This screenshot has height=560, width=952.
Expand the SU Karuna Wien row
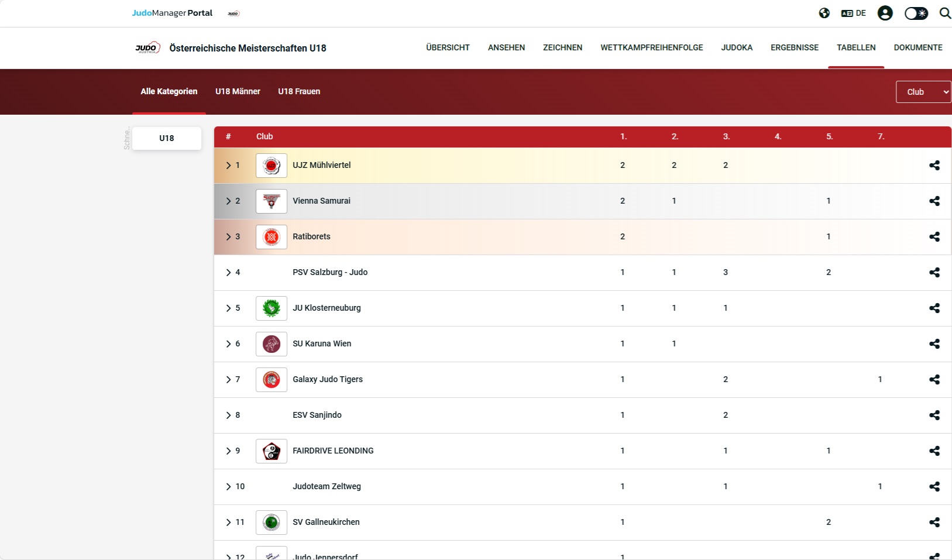pos(229,344)
